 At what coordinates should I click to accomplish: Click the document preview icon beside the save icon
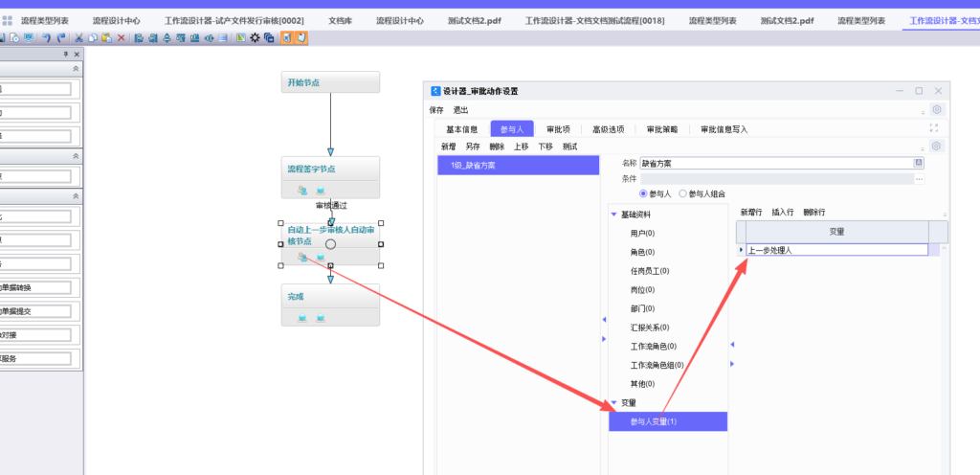[14, 38]
